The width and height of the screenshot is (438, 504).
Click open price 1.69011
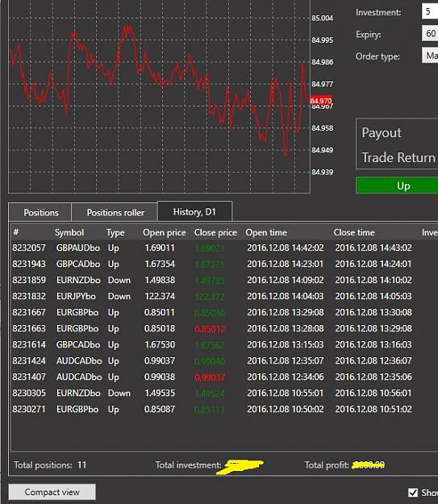pyautogui.click(x=160, y=248)
